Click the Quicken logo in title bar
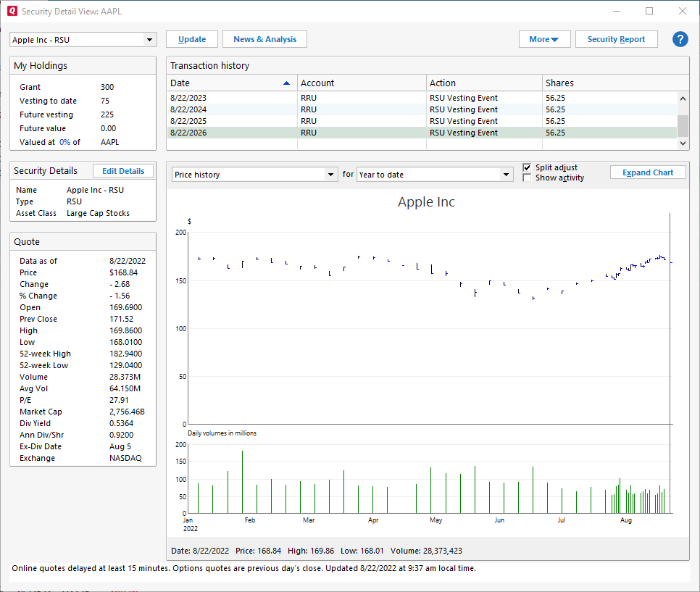This screenshot has width=700, height=592. tap(12, 11)
